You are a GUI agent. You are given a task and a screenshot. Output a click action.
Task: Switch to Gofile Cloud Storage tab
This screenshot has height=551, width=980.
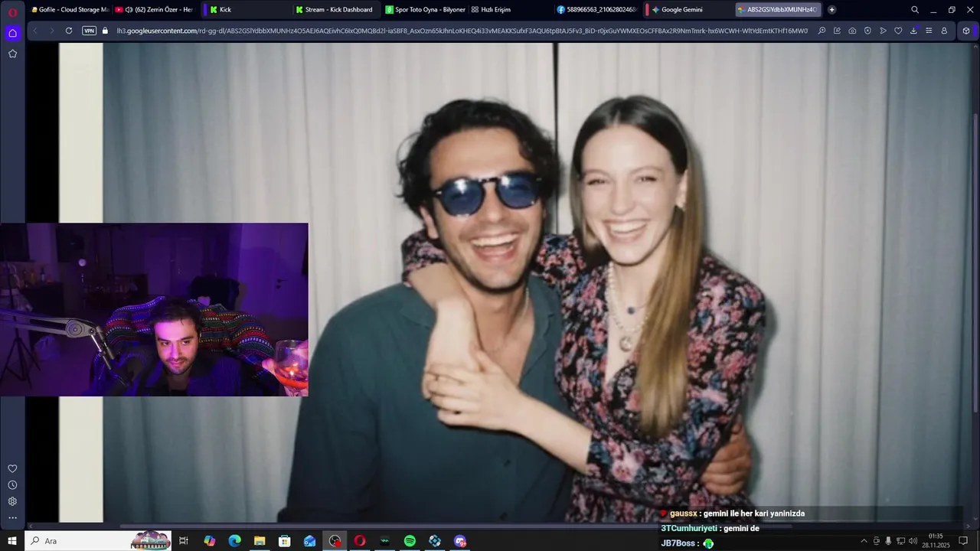click(70, 10)
